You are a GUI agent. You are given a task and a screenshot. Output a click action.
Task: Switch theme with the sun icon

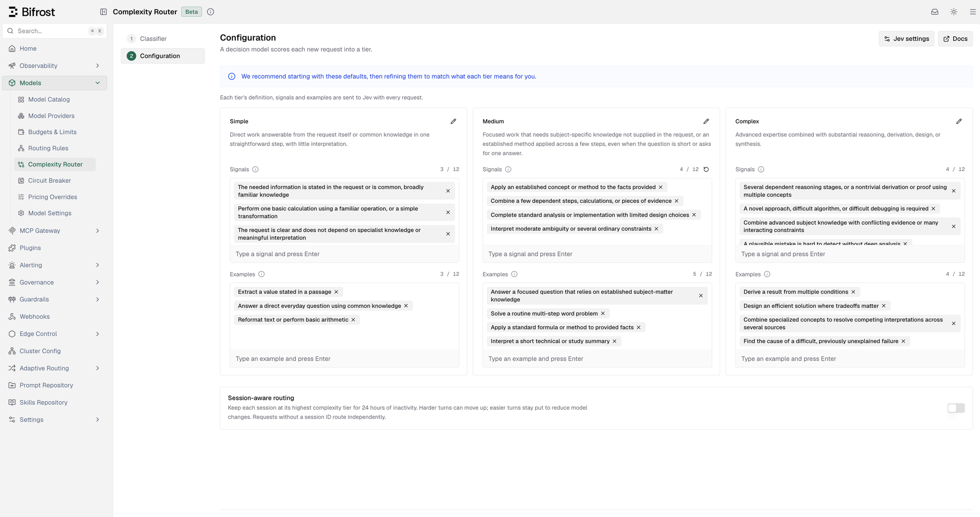954,12
